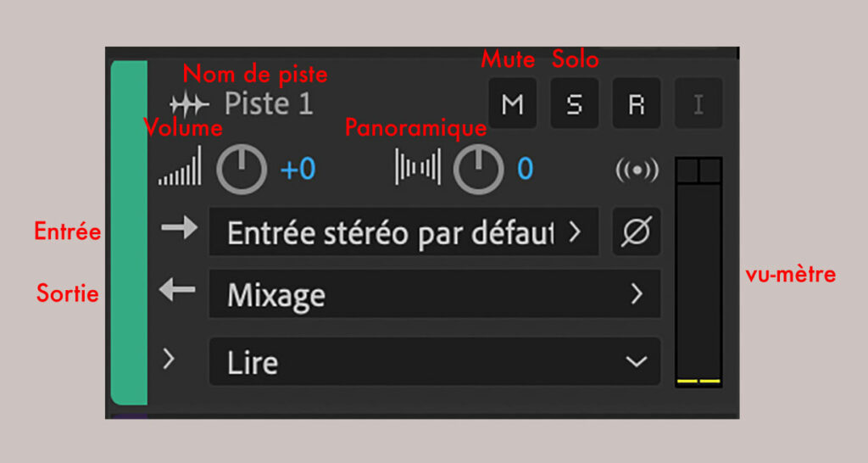Expand the chevron left of Lire

click(170, 360)
